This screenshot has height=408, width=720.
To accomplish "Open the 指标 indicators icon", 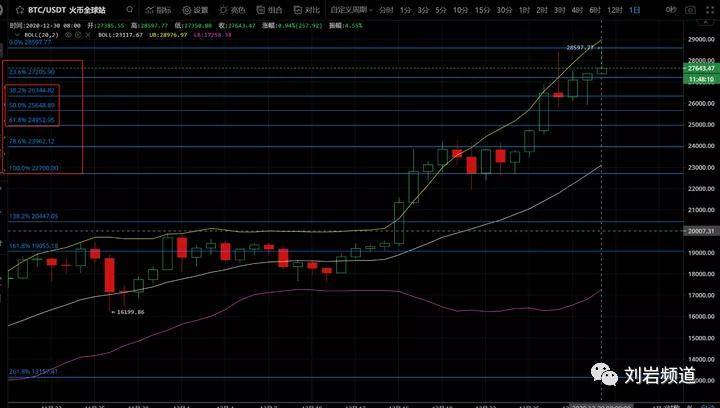I will point(158,10).
